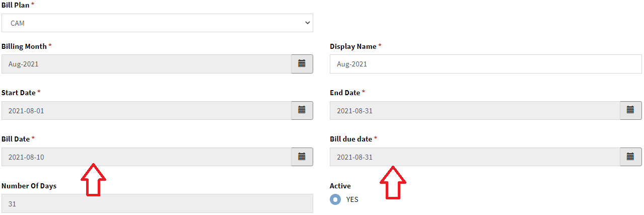Image resolution: width=644 pixels, height=215 pixels.
Task: Open the Bill due date calendar picker
Action: 630,157
